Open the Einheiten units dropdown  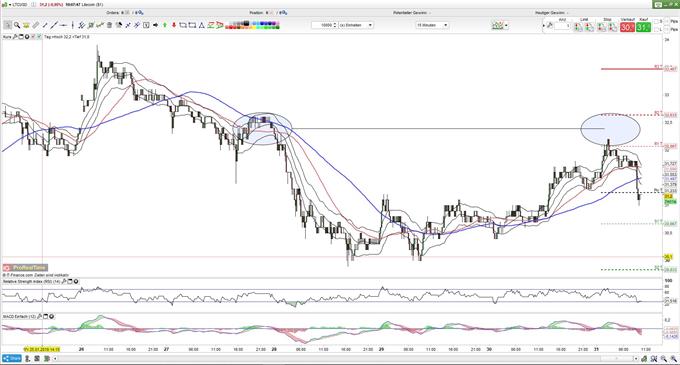tap(356, 25)
